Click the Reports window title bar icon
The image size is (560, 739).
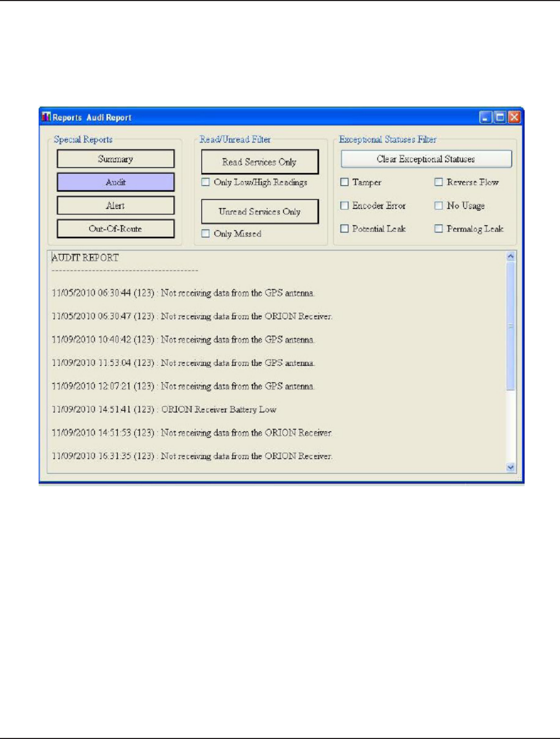46,117
